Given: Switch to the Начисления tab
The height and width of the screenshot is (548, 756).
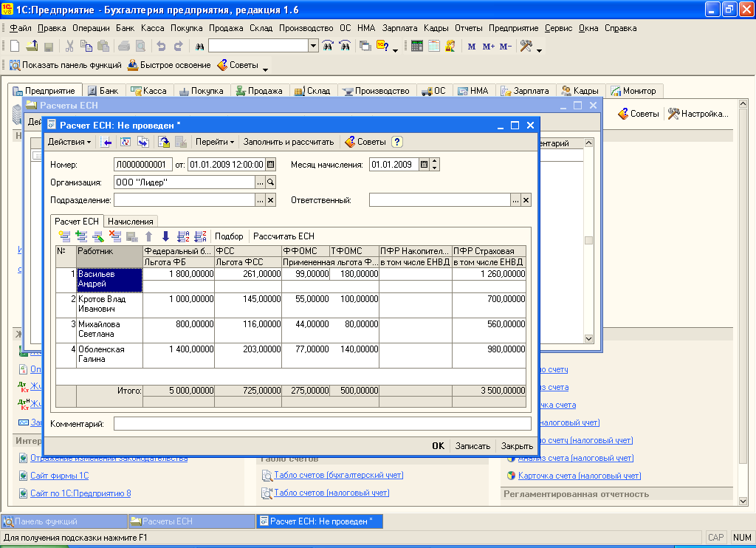Looking at the screenshot, I should [130, 222].
